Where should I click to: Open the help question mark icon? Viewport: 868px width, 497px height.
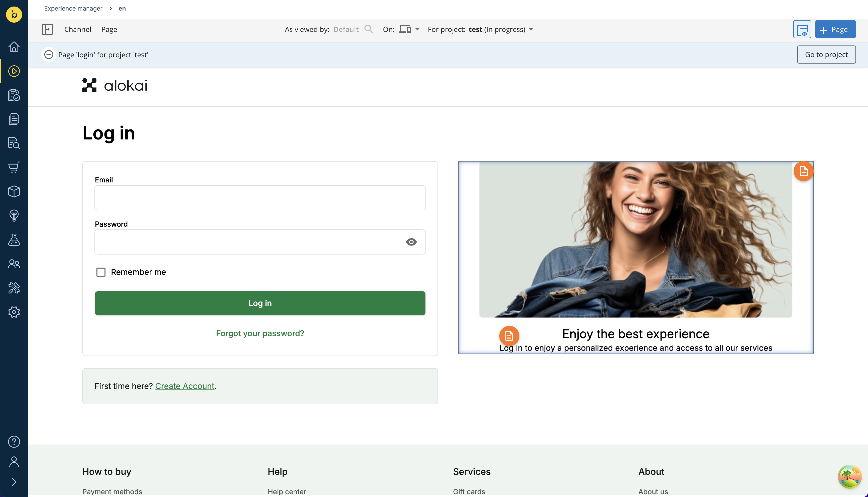(x=14, y=442)
